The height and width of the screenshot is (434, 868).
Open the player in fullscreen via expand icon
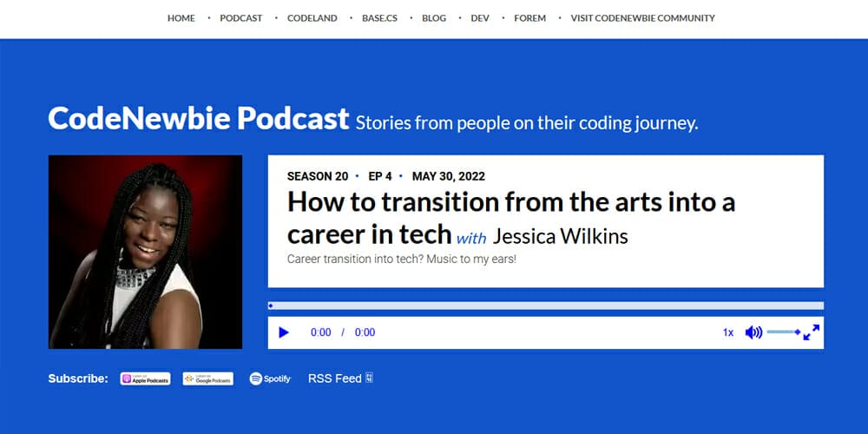(x=811, y=332)
